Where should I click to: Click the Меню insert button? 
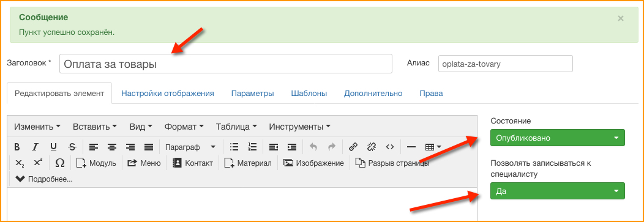pyautogui.click(x=144, y=163)
